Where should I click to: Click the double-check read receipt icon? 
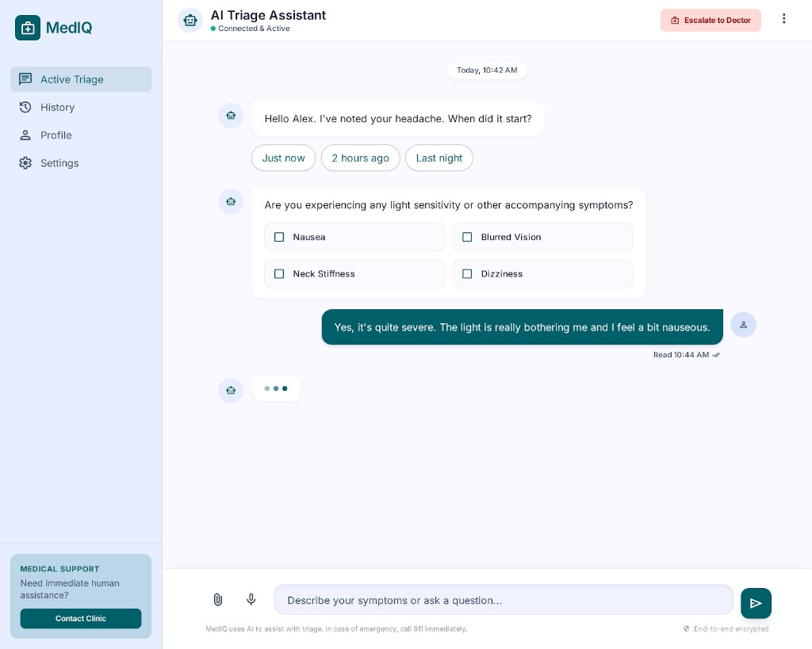[x=716, y=355]
